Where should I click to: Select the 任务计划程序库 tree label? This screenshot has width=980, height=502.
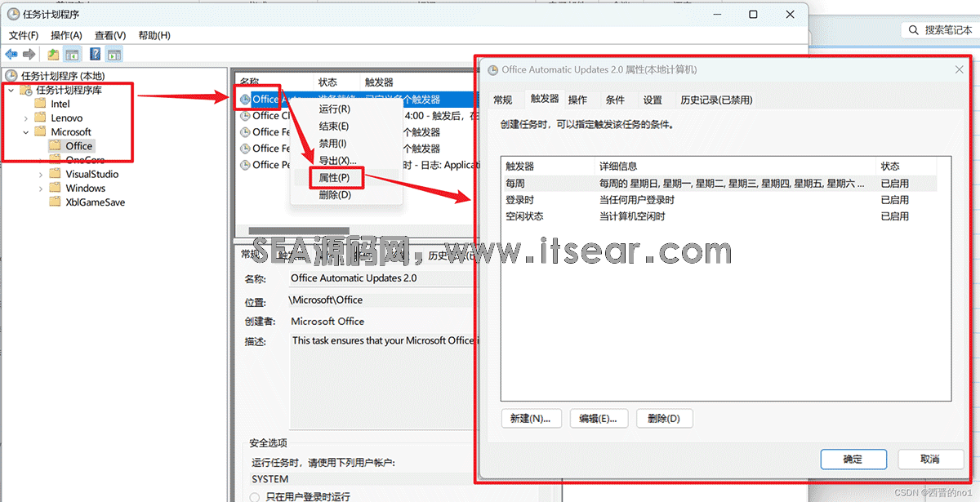(x=69, y=90)
